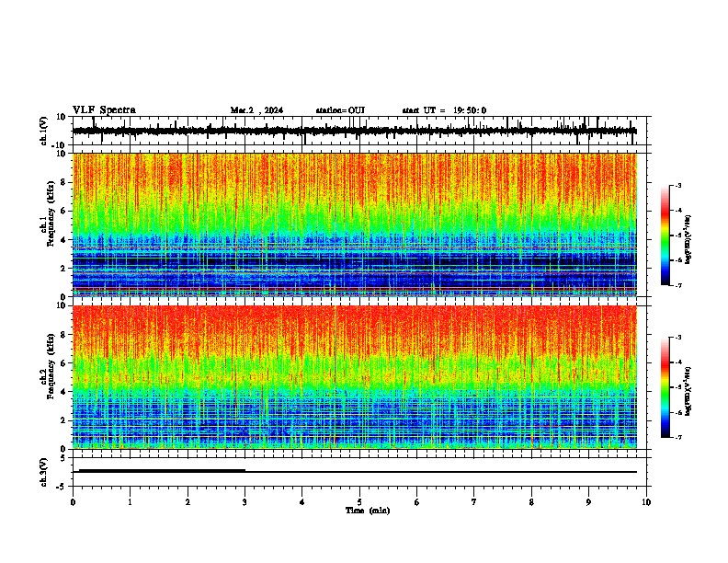Screen dimensions: 728x563
Task: Click the time axis tick label "9"
Action: click(x=588, y=502)
